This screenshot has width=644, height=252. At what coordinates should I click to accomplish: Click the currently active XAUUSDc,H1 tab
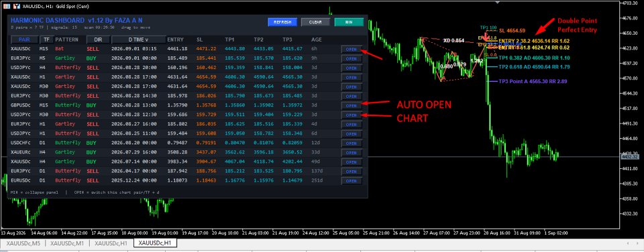156,243
